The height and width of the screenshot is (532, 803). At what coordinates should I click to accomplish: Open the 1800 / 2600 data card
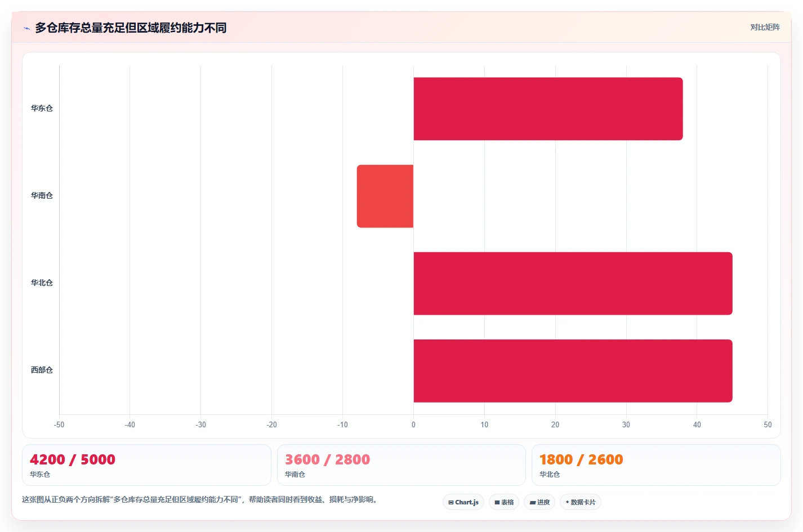656,465
